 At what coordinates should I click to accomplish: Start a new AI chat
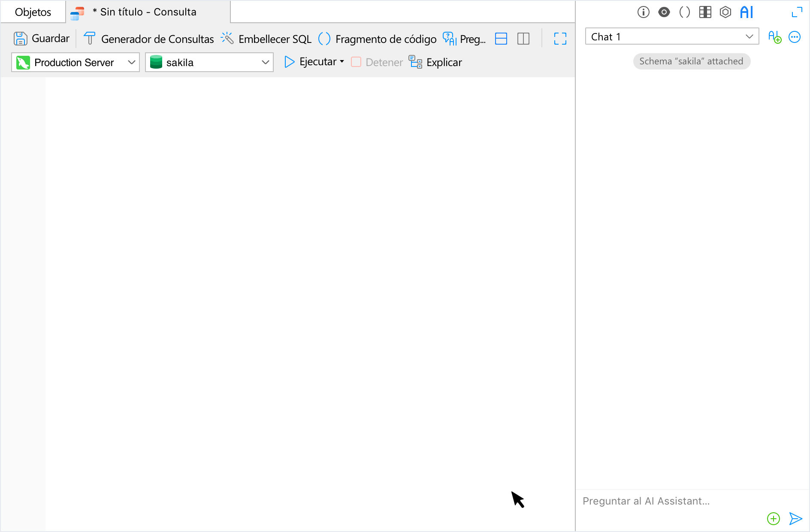coord(774,37)
